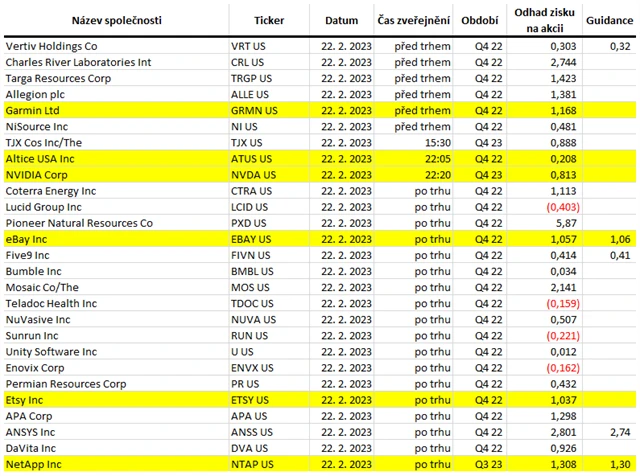Click the Guidance column header
The width and height of the screenshot is (640, 476).
pyautogui.click(x=607, y=20)
